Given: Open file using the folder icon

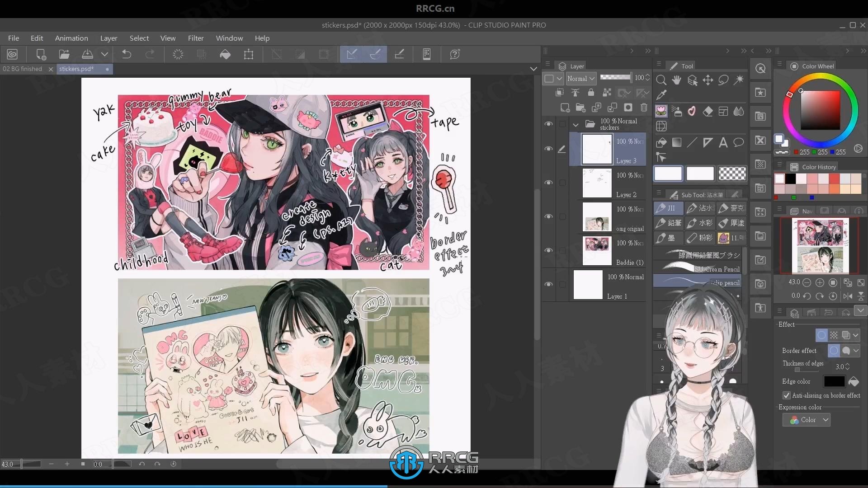Looking at the screenshot, I should coord(64,54).
